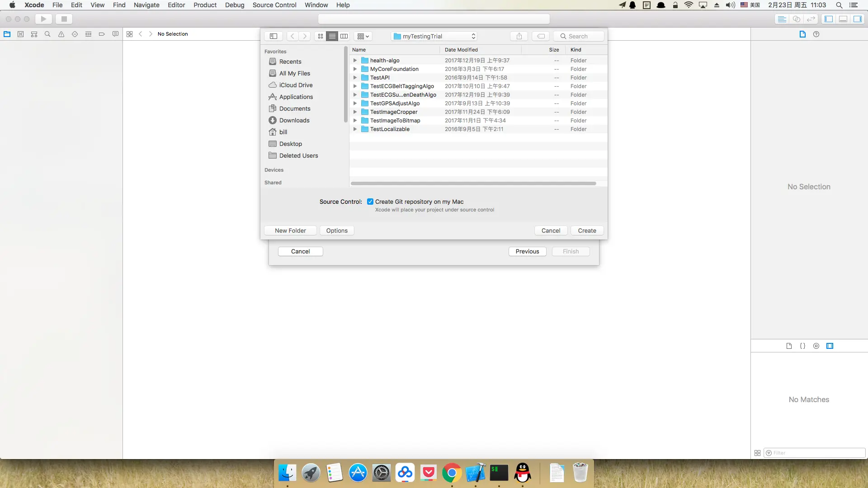Select the Object library icon
868x488 pixels.
pyautogui.click(x=816, y=346)
